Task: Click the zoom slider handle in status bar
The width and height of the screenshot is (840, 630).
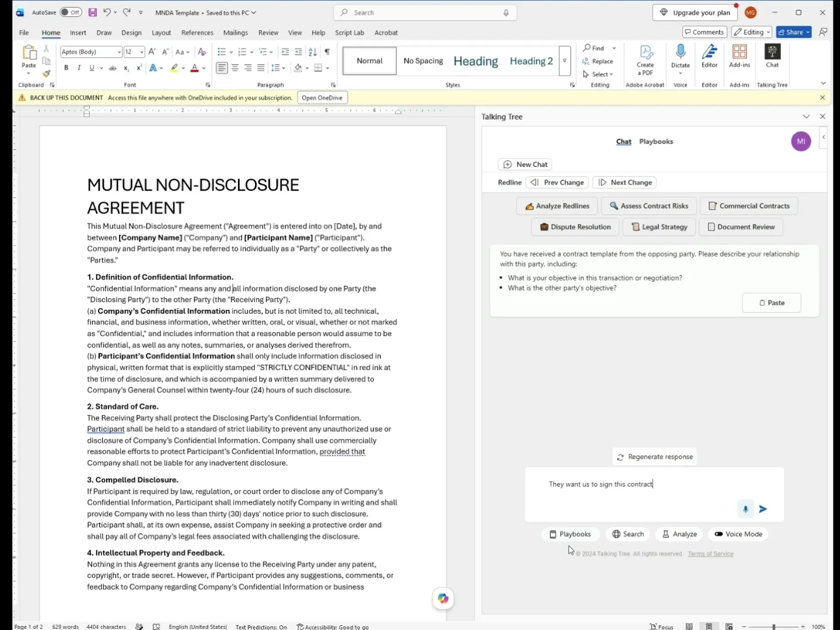Action: pos(773,626)
